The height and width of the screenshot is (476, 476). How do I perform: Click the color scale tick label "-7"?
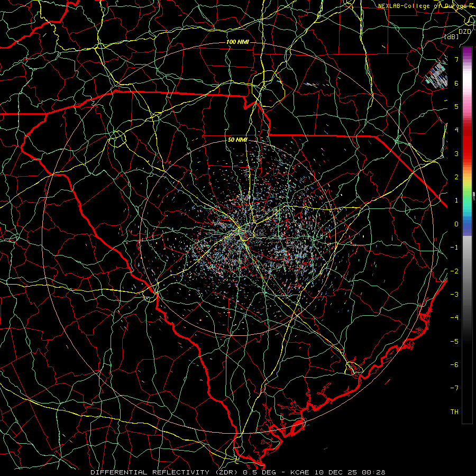point(454,388)
